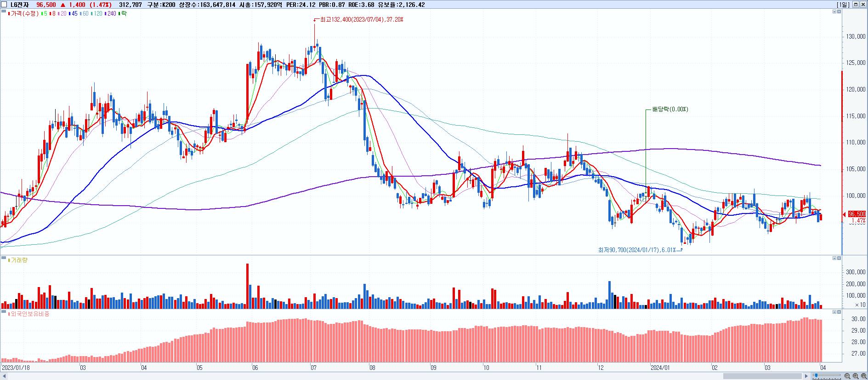
Task: Collapse the 거래량 volume pane
Action: click(834, 259)
